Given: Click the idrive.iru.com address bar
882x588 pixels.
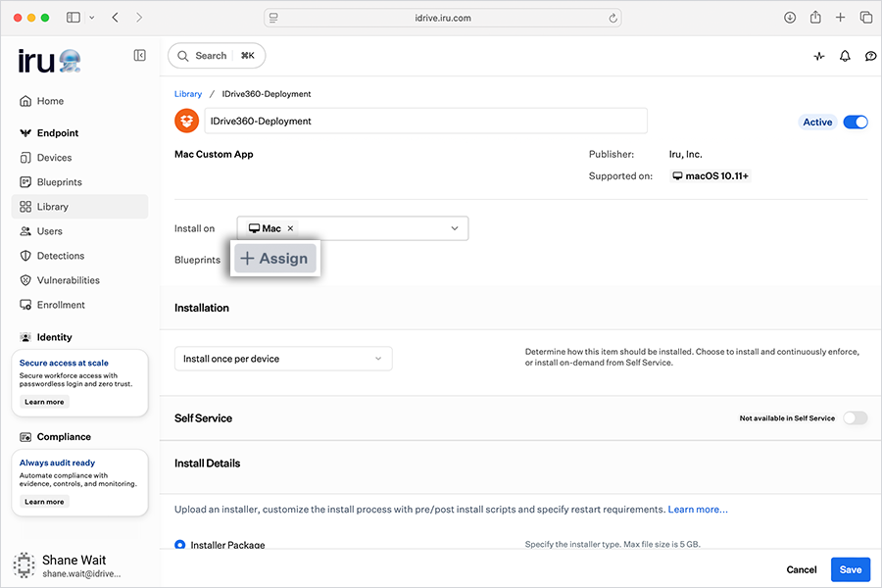Looking at the screenshot, I should click(x=443, y=18).
